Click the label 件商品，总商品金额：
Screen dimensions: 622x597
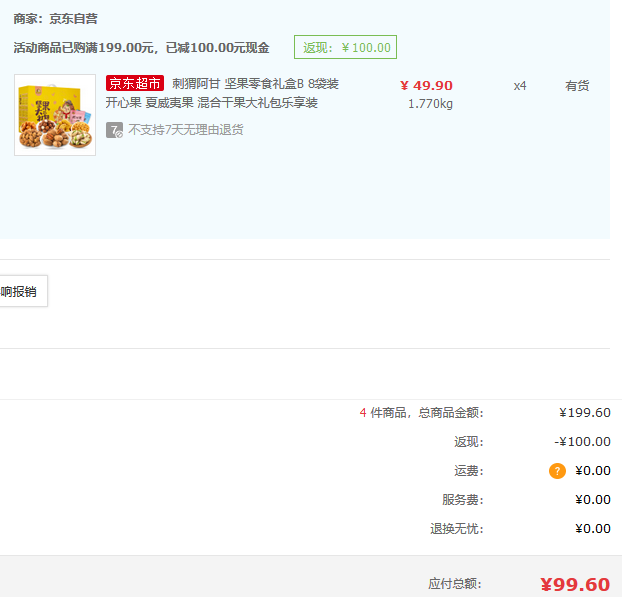pyautogui.click(x=427, y=413)
